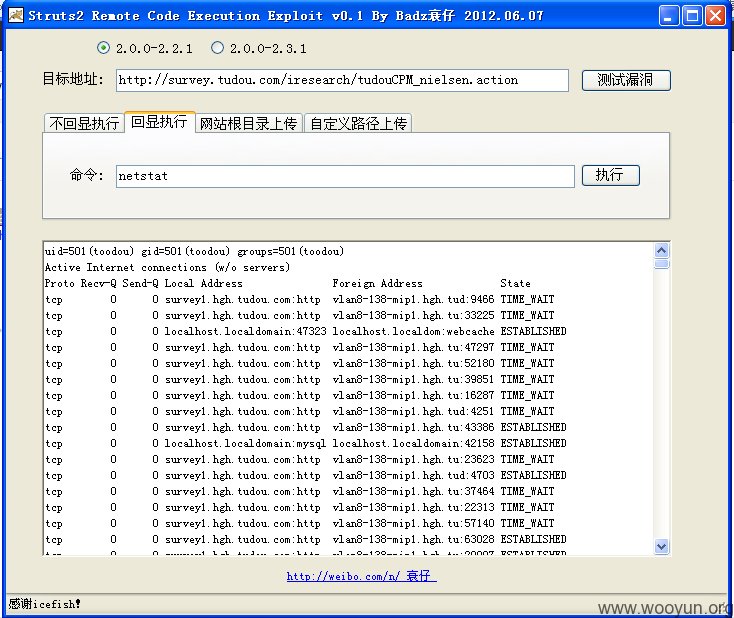Click the application icon in title bar
The height and width of the screenshot is (618, 734).
pyautogui.click(x=15, y=15)
